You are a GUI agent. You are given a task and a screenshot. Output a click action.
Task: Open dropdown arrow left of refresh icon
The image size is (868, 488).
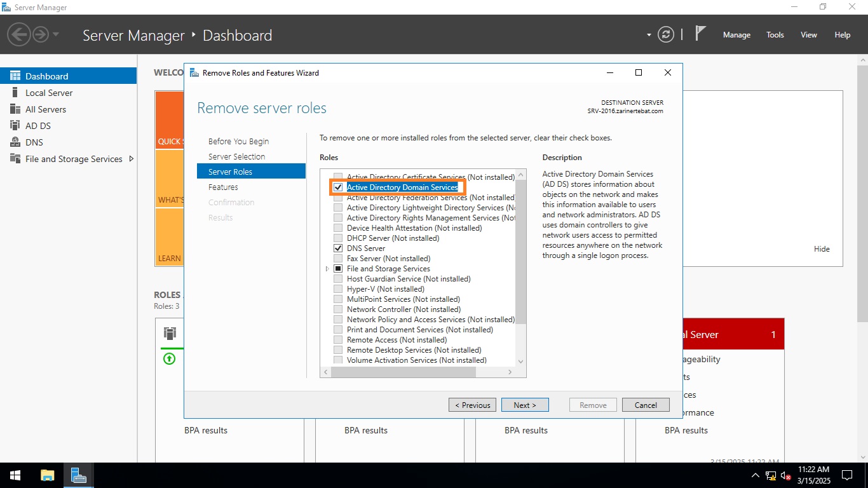coord(649,35)
